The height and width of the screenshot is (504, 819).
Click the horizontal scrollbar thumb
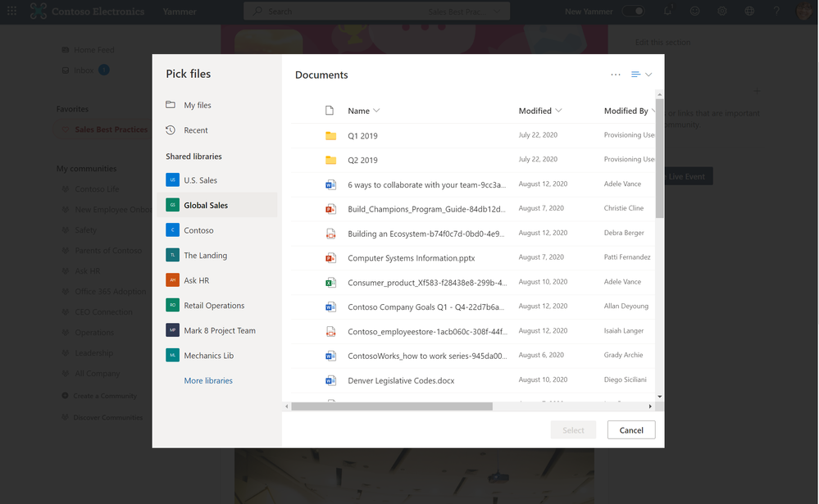[392, 406]
